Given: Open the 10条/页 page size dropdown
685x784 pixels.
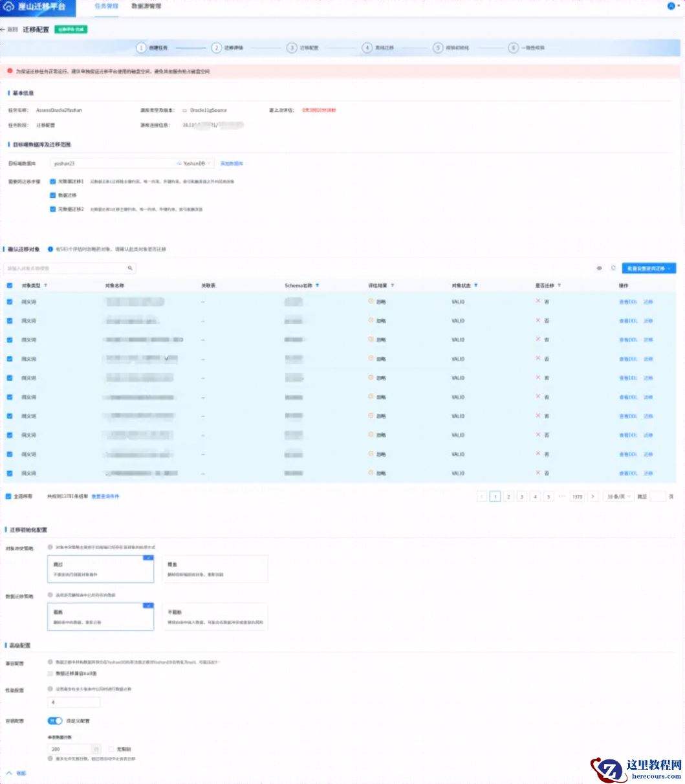Looking at the screenshot, I should tap(618, 496).
